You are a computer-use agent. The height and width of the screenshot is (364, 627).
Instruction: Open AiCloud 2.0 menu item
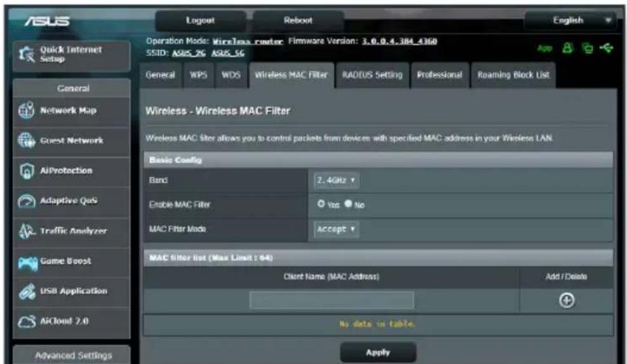click(x=72, y=321)
